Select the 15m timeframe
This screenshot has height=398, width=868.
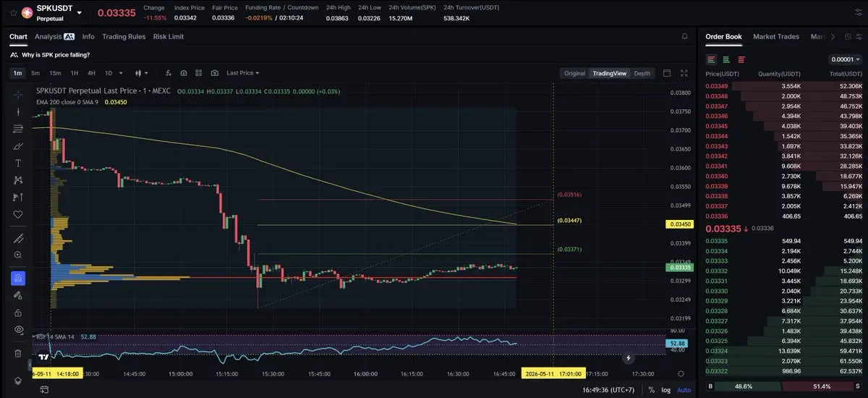click(55, 73)
